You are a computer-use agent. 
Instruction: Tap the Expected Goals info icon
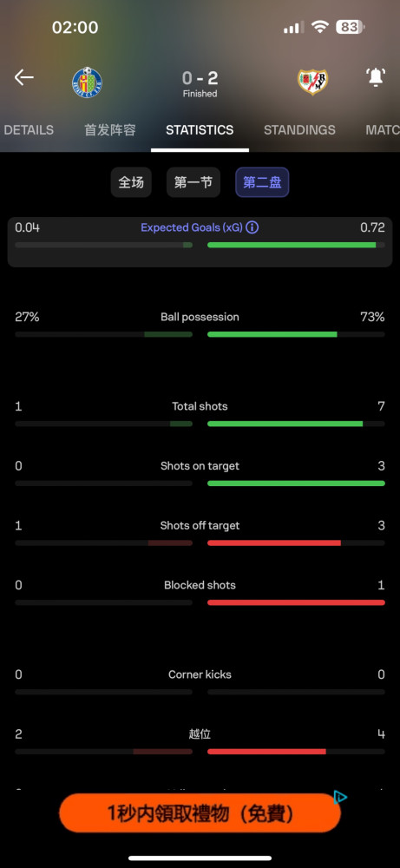pos(252,227)
